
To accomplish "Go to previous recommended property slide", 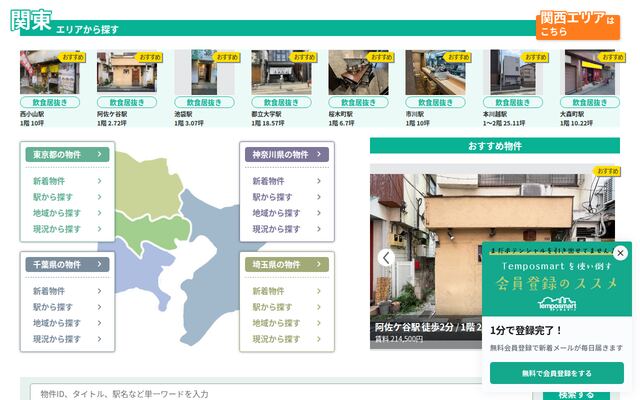I will 386,258.
